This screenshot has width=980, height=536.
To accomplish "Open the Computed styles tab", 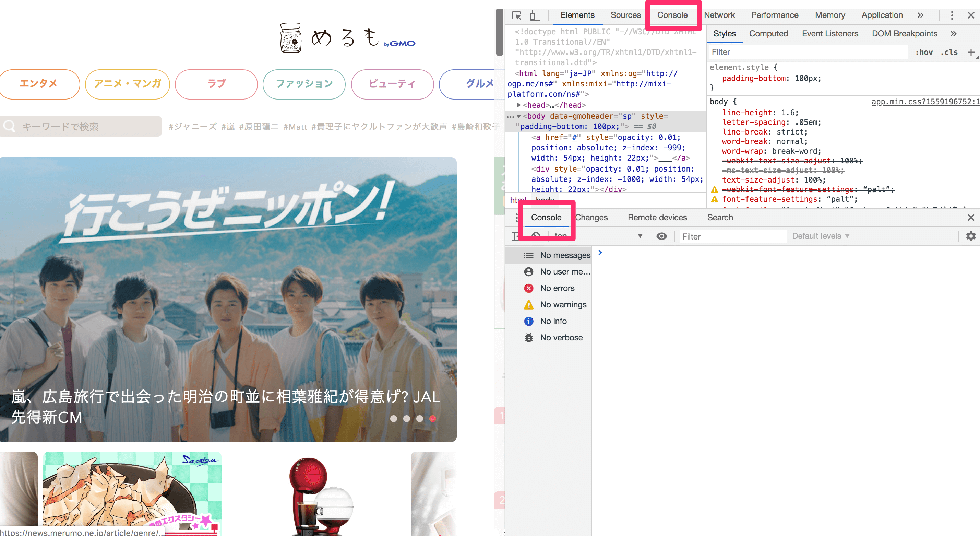I will pyautogui.click(x=768, y=34).
